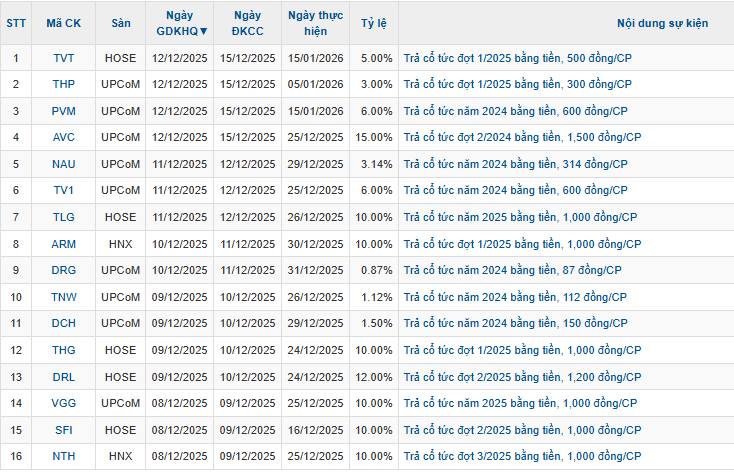Click NTH ticker link

[64, 456]
